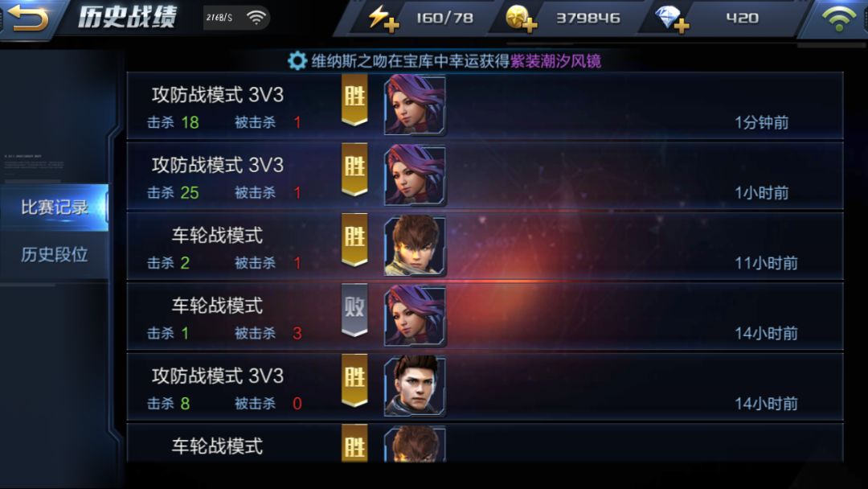Add gold coins with plus icon
This screenshot has height=489, width=868.
tap(521, 18)
